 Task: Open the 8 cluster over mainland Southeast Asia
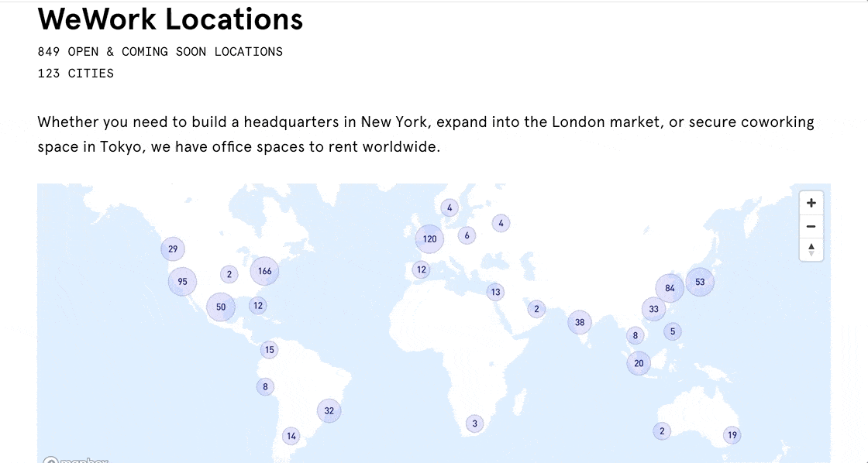pos(635,335)
